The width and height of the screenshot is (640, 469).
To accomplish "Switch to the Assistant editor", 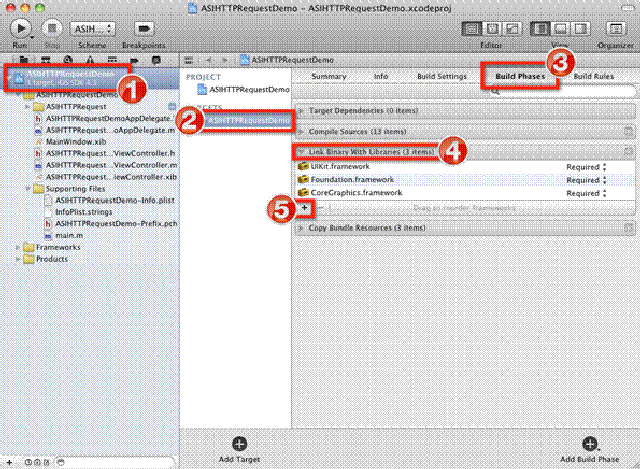I will (x=492, y=29).
